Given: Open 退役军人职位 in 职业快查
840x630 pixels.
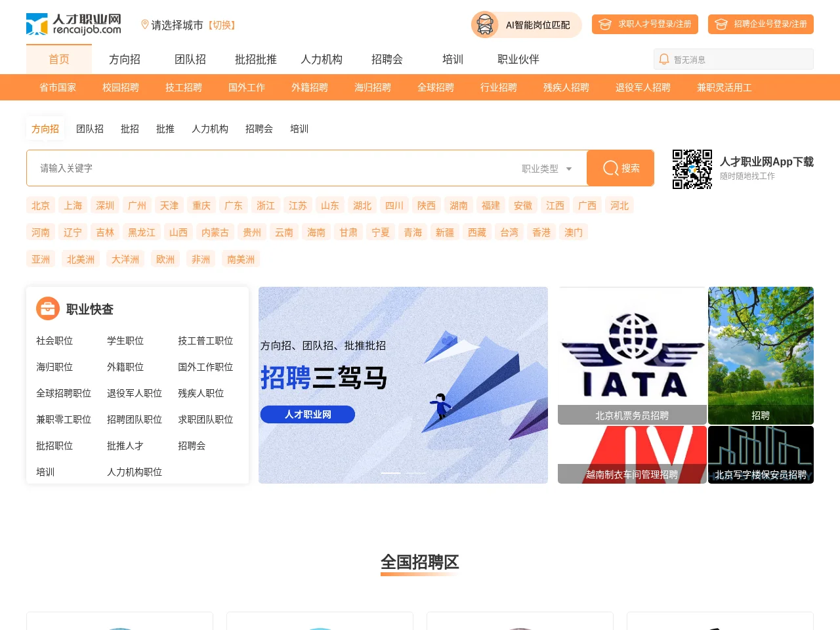Looking at the screenshot, I should click(x=135, y=393).
